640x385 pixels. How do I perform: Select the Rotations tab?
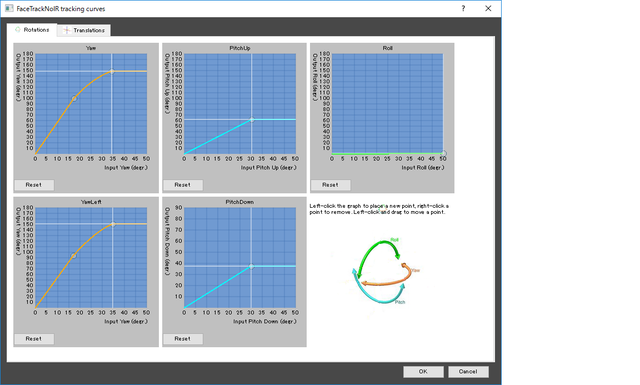pyautogui.click(x=32, y=30)
